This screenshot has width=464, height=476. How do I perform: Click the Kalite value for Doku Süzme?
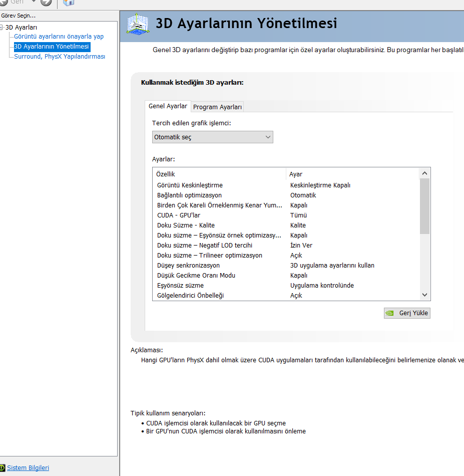[298, 225]
